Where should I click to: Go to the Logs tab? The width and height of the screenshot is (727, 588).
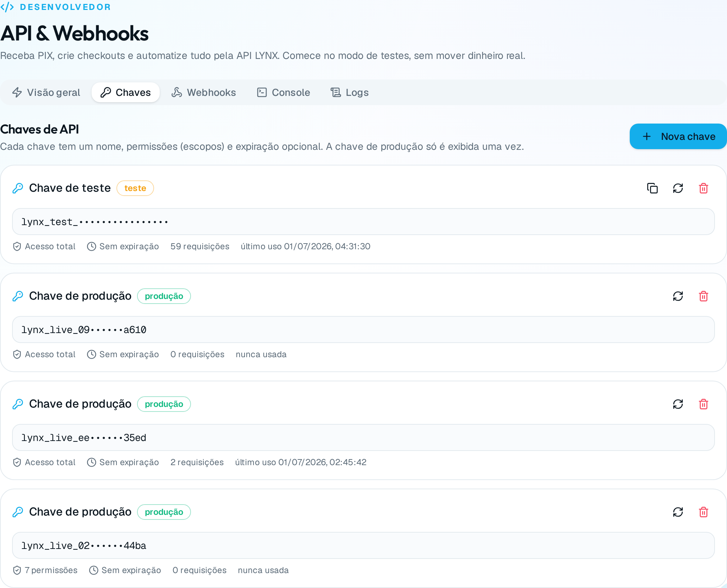[x=350, y=92]
